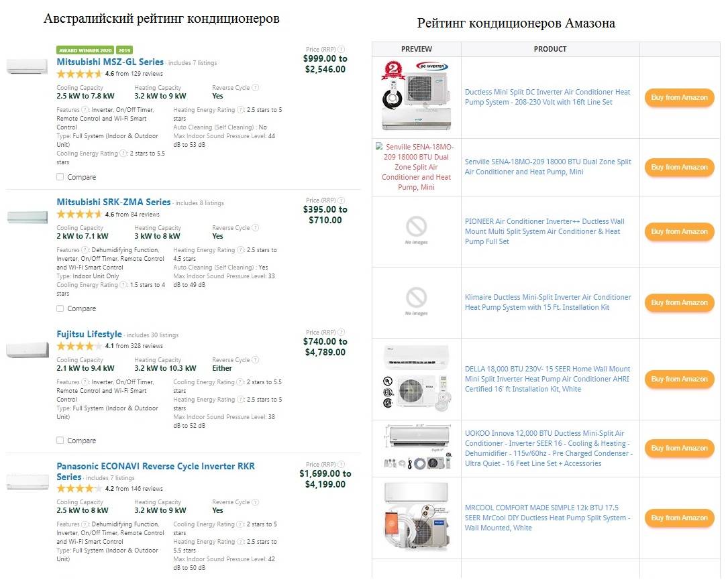Check Compare box under Fujitsu Lifestyle
The width and height of the screenshot is (728, 582).
tap(60, 441)
